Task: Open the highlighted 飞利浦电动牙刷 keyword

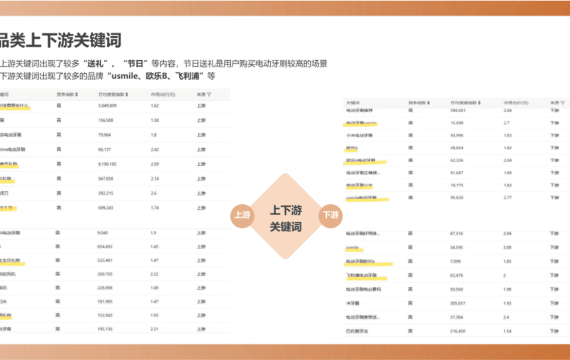Action: click(x=362, y=275)
